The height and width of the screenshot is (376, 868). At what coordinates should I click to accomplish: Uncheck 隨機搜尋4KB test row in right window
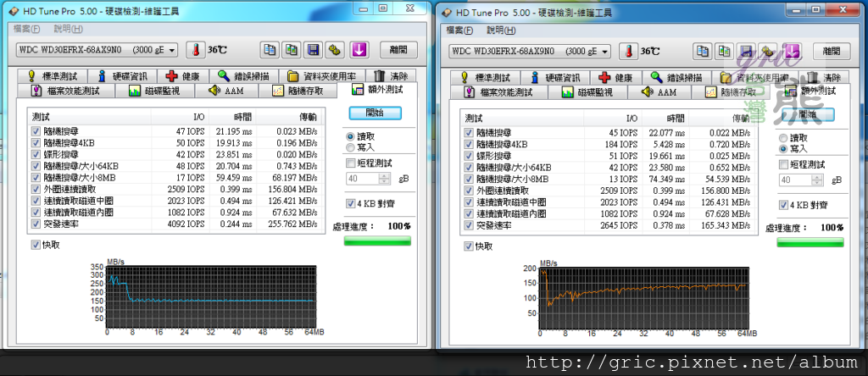coord(468,144)
